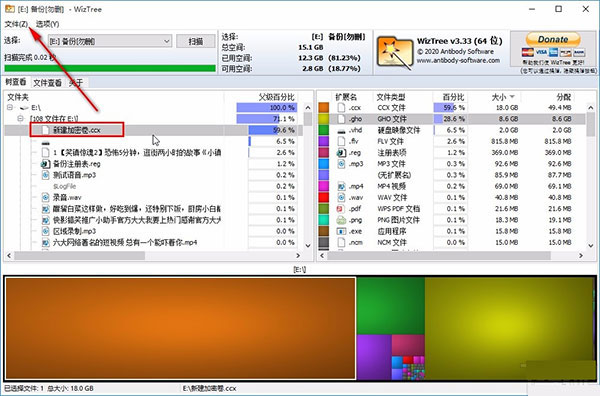This screenshot has height=396, width=600.
Task: Click the Donate button
Action: pos(553,39)
